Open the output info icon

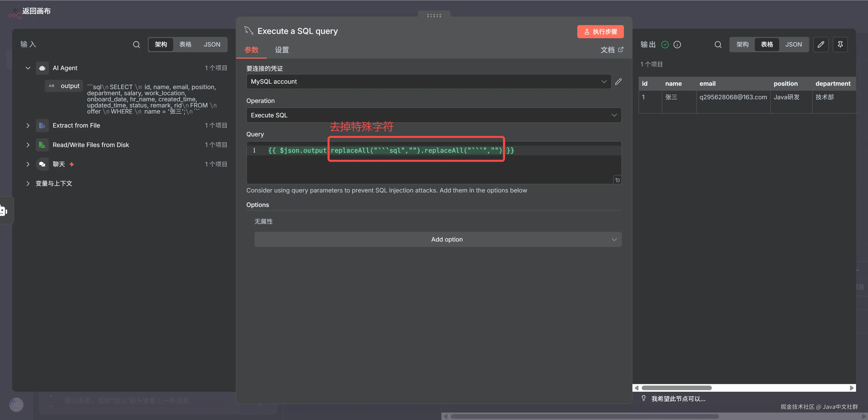tap(677, 45)
